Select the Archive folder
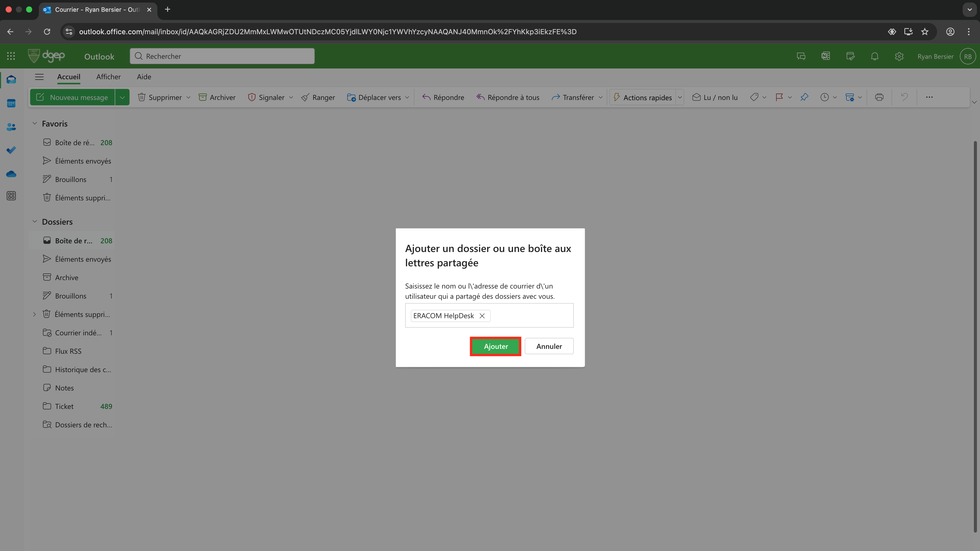This screenshot has width=980, height=551. (72, 277)
